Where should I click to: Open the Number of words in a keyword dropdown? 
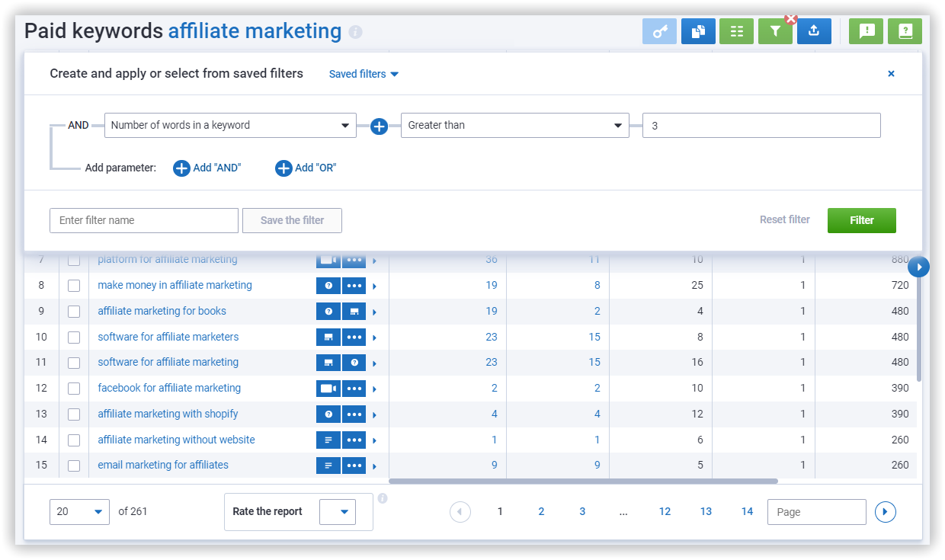(230, 126)
